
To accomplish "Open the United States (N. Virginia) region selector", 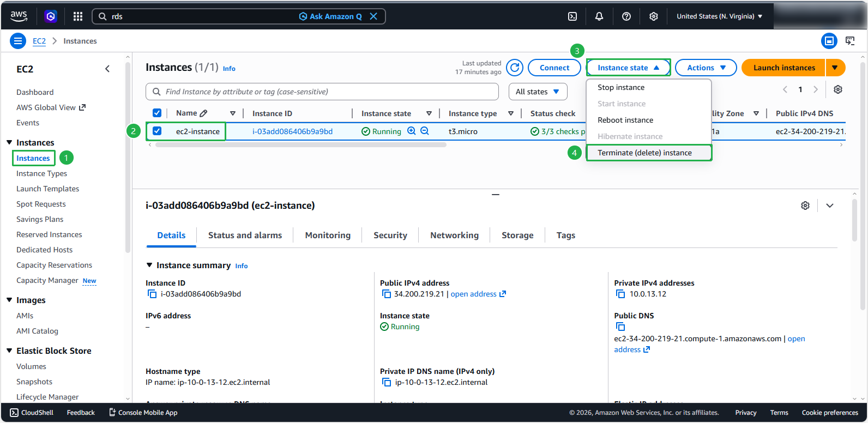I will point(720,16).
